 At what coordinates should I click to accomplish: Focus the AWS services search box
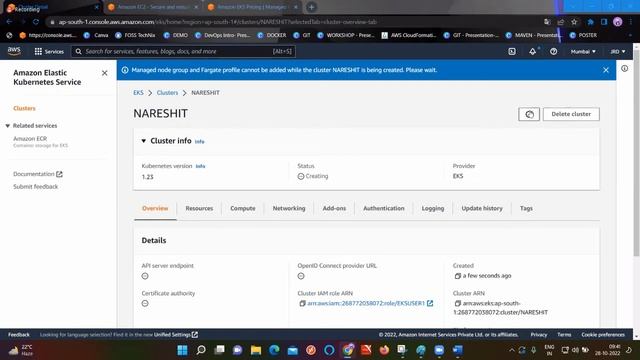pos(183,51)
